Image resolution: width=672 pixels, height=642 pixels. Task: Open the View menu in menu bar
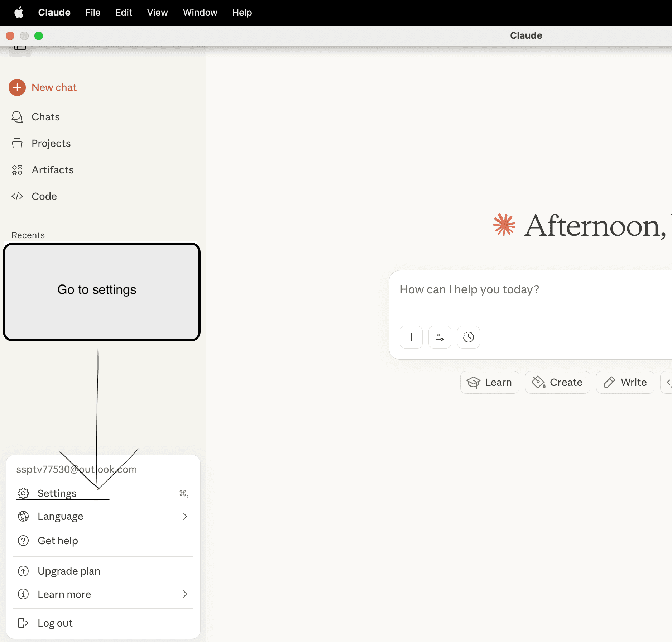(x=157, y=13)
